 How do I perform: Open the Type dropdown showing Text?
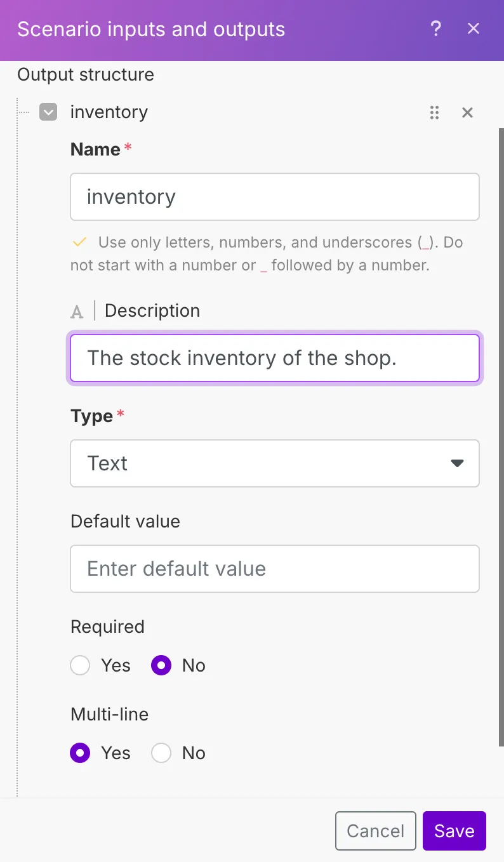275,463
